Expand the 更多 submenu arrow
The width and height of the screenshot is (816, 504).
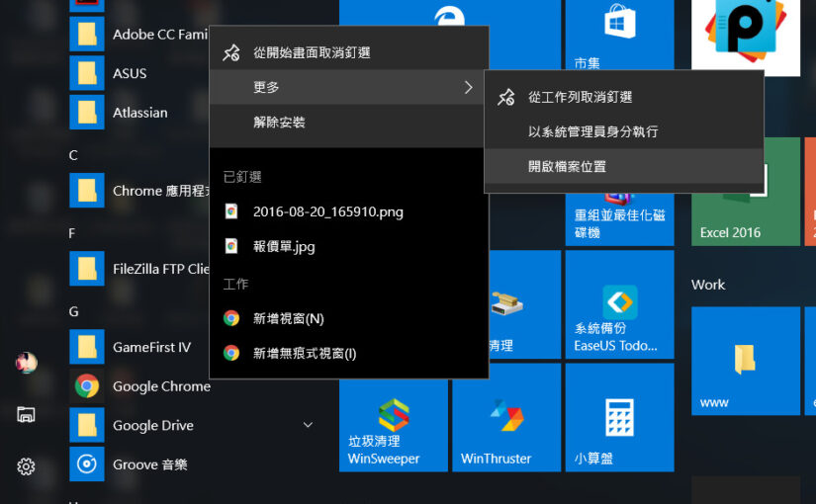[x=469, y=87]
